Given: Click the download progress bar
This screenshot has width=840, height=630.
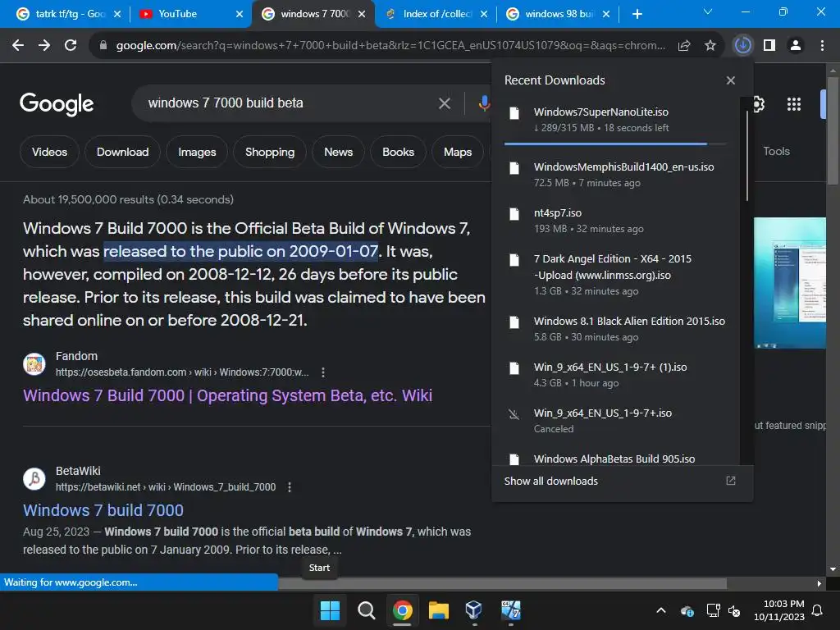Looking at the screenshot, I should [x=615, y=144].
